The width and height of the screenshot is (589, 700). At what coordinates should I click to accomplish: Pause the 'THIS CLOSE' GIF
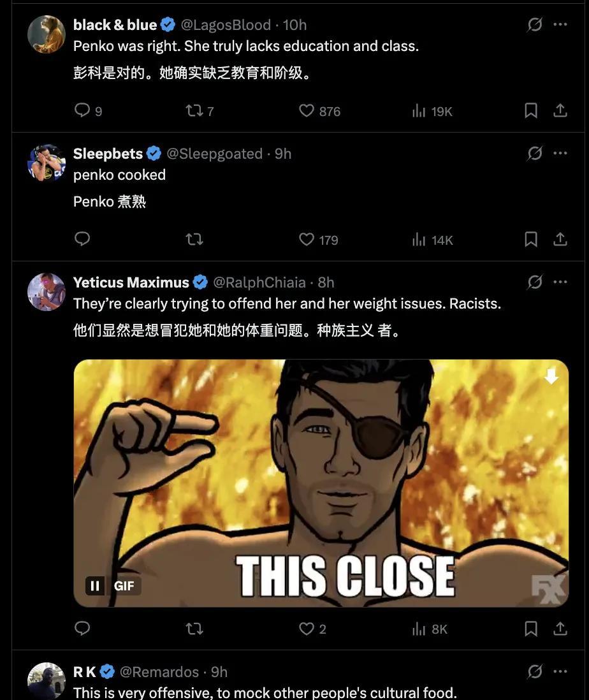(94, 586)
